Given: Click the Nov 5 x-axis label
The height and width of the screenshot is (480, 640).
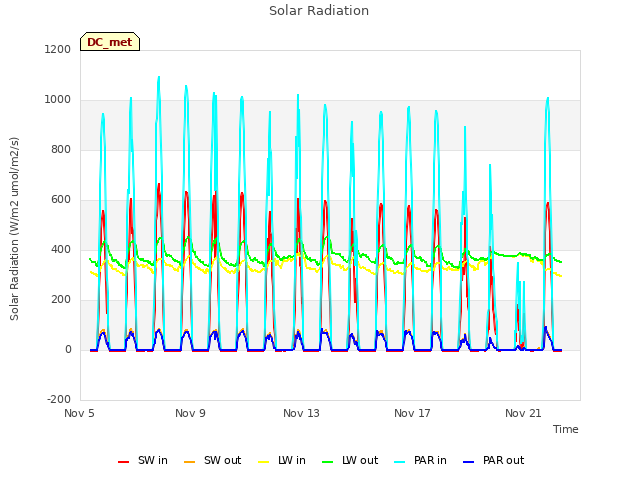Looking at the screenshot, I should [x=79, y=413].
